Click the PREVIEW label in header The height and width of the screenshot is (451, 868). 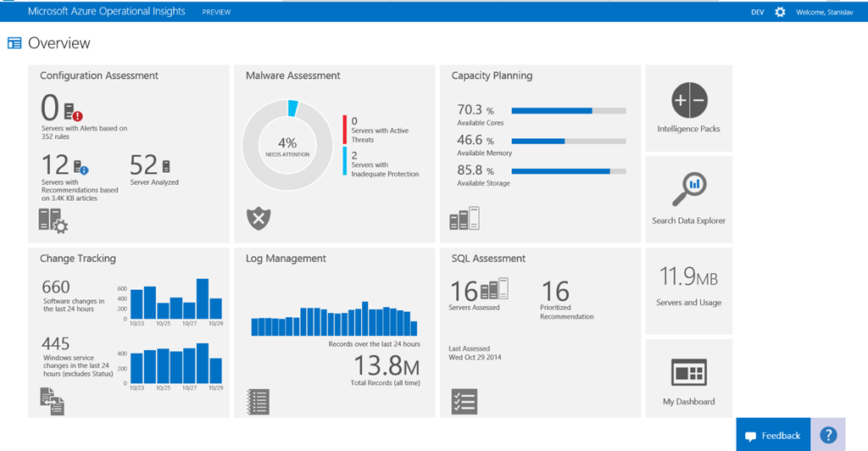pos(216,13)
